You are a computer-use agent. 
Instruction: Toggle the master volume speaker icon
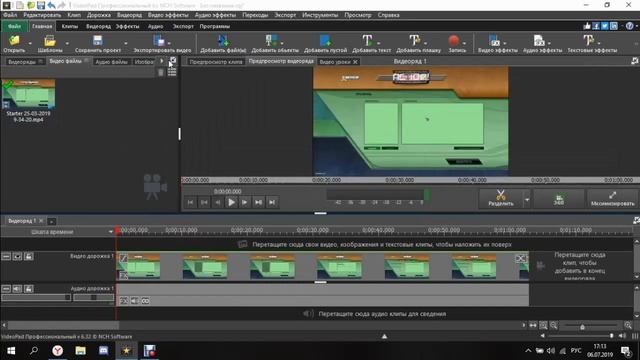tap(622, 336)
